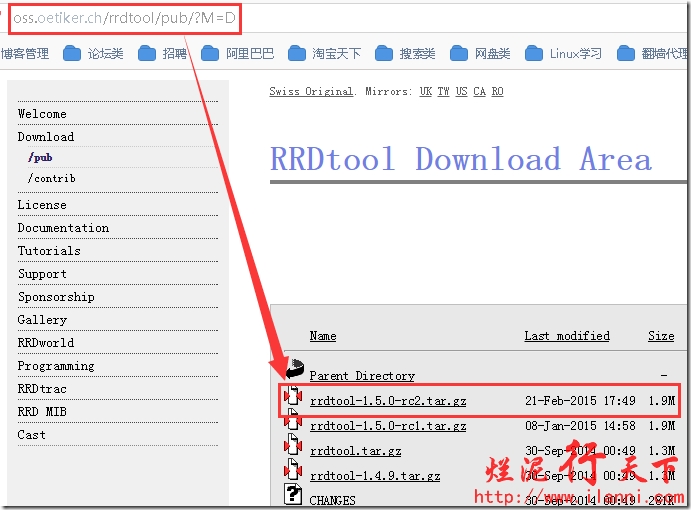Open the 博客管理 bookmark
The image size is (691, 510).
click(x=25, y=54)
